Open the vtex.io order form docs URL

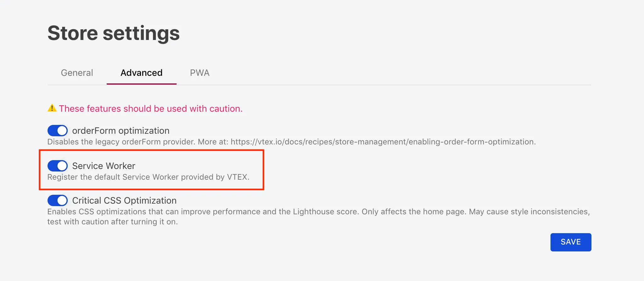(x=382, y=142)
